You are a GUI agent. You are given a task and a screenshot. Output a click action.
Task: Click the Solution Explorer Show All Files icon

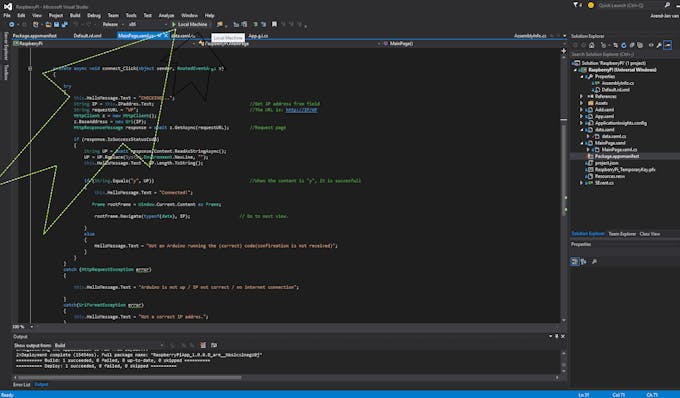pyautogui.click(x=640, y=45)
